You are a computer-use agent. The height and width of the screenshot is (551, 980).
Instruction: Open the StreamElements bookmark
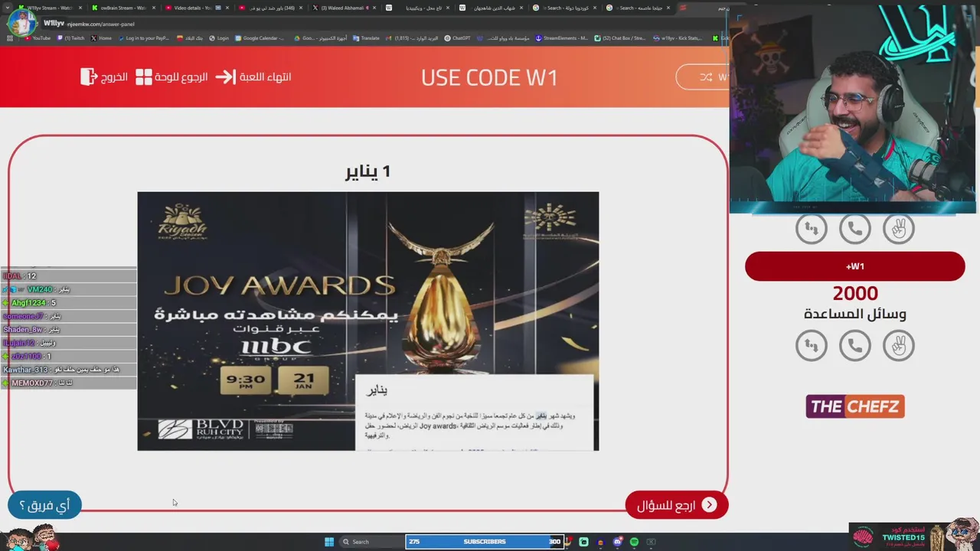tap(561, 38)
